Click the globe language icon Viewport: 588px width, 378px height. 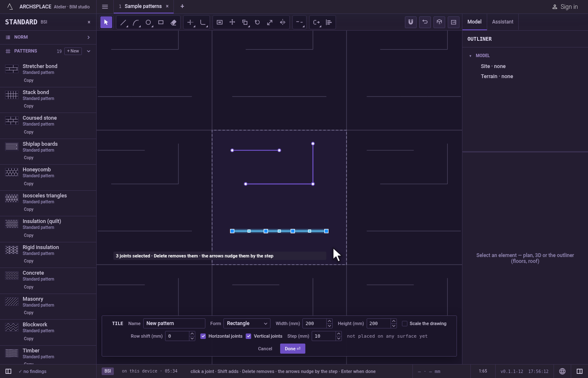[x=562, y=371]
